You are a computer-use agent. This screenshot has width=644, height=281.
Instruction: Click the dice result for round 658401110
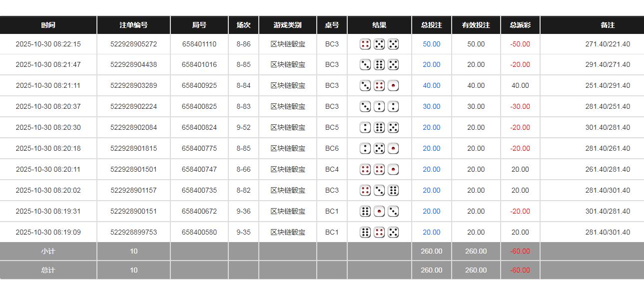click(379, 44)
